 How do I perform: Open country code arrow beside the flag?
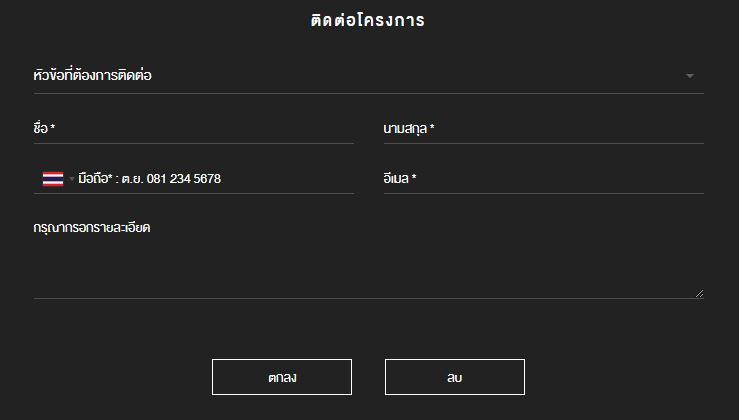[72, 179]
